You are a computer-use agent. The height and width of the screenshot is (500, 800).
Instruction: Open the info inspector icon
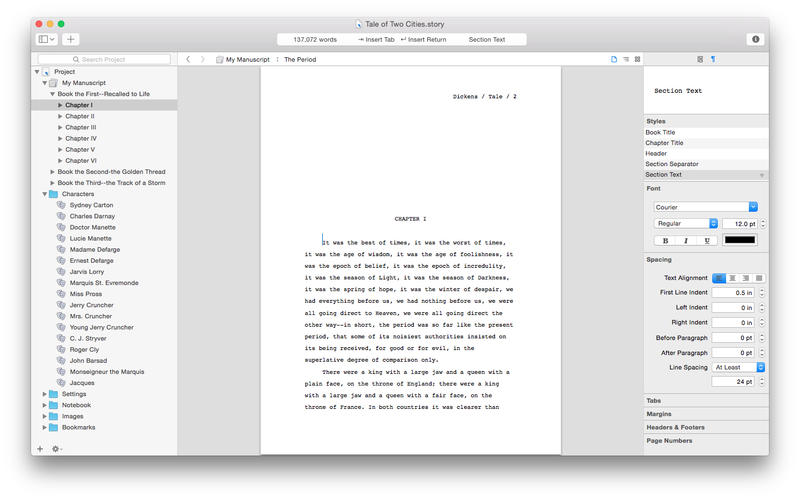pyautogui.click(x=755, y=39)
